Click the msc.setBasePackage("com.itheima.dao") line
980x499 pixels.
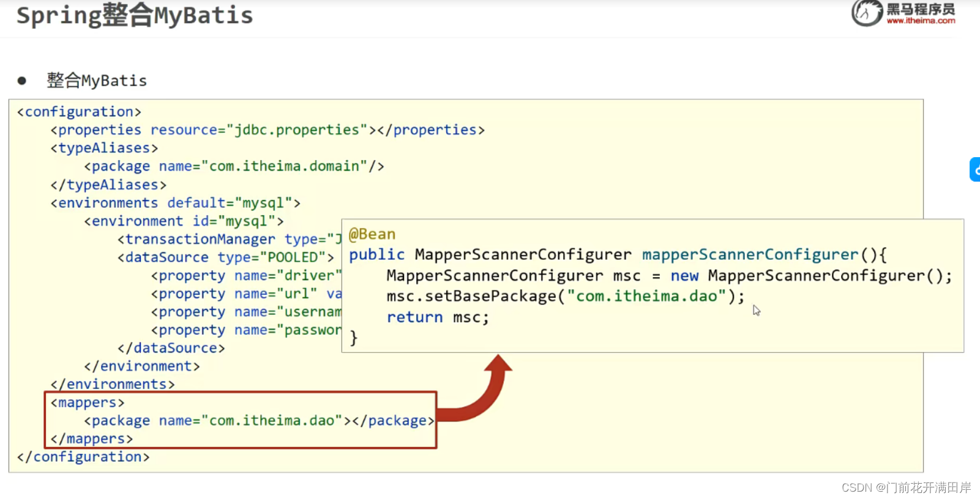coord(566,297)
